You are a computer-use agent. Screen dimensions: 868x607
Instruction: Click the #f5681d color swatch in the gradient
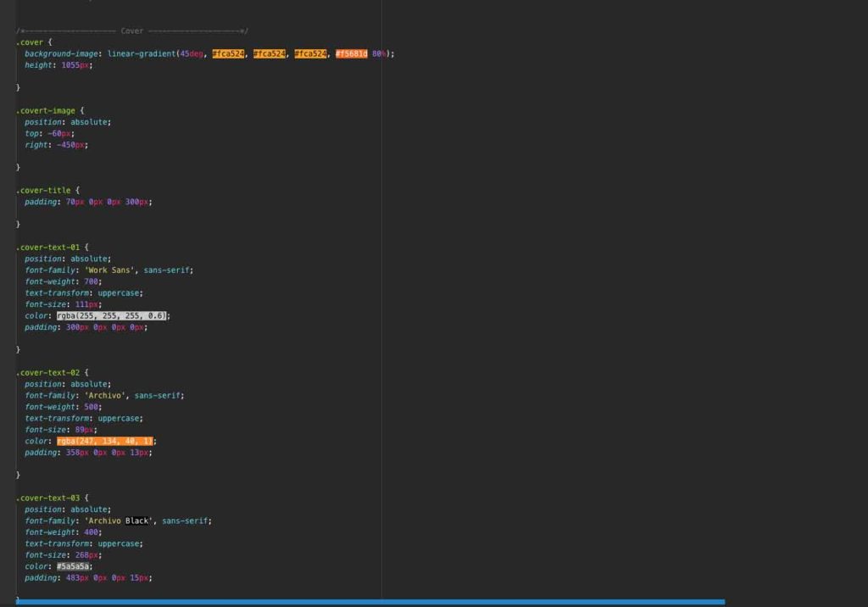click(351, 53)
